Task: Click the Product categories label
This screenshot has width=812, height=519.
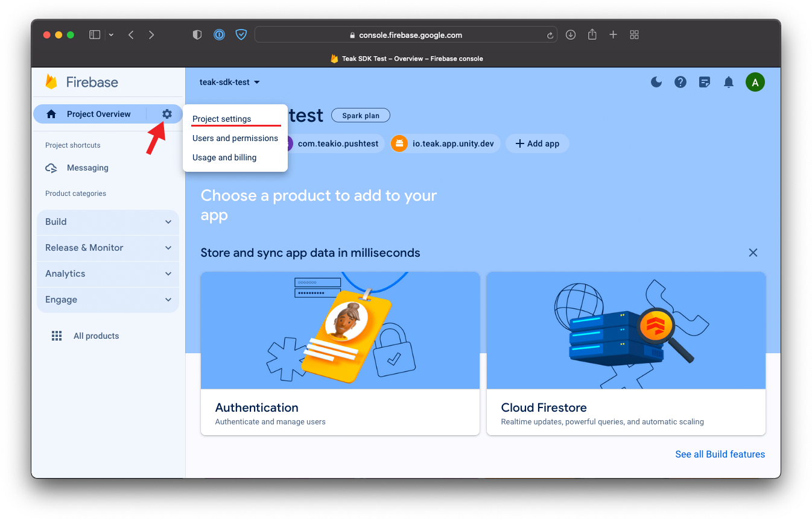Action: [75, 193]
